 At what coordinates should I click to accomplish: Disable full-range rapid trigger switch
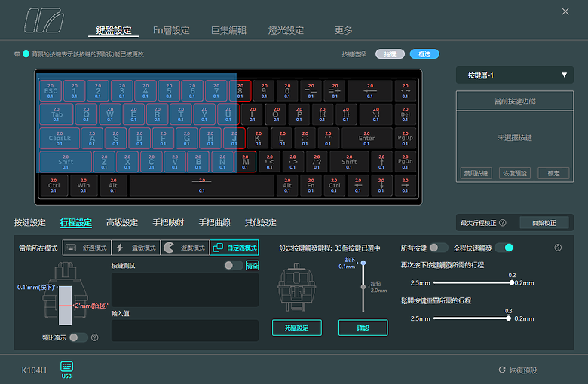click(504, 248)
